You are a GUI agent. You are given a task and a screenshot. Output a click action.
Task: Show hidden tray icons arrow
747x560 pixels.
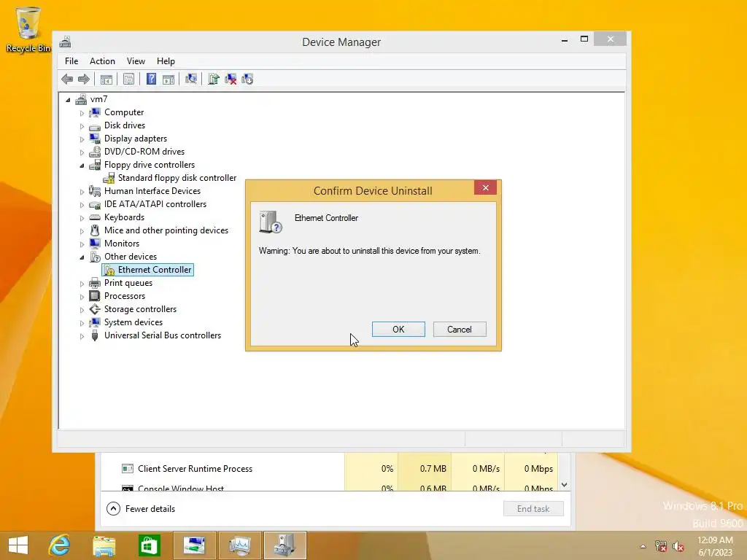643,546
